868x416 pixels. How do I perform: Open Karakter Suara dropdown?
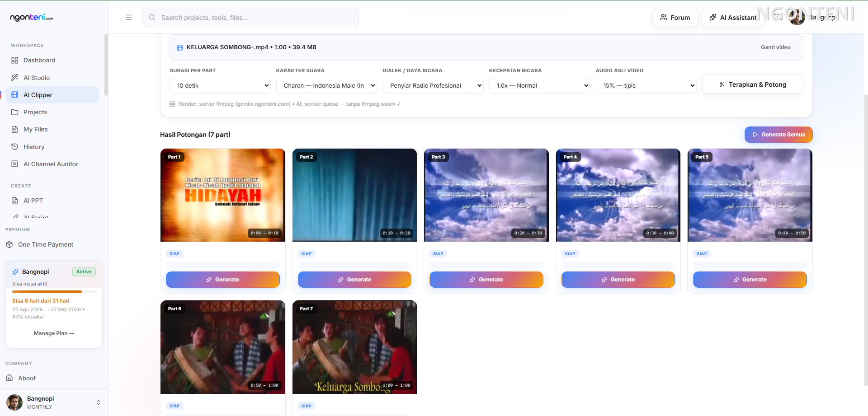(326, 85)
